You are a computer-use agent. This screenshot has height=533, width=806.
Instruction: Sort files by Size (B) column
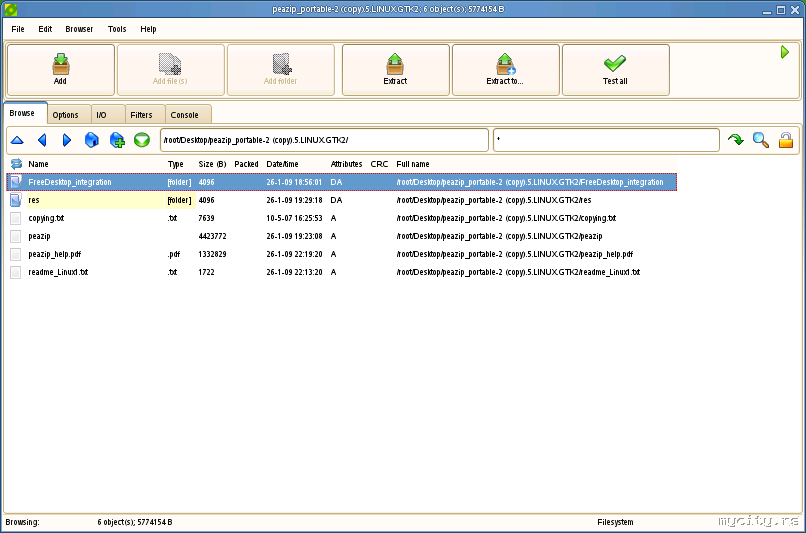tap(212, 164)
